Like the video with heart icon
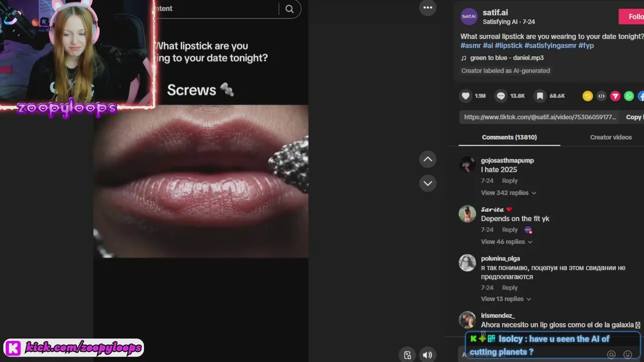Viewport: 644px width, 362px height. tap(466, 96)
